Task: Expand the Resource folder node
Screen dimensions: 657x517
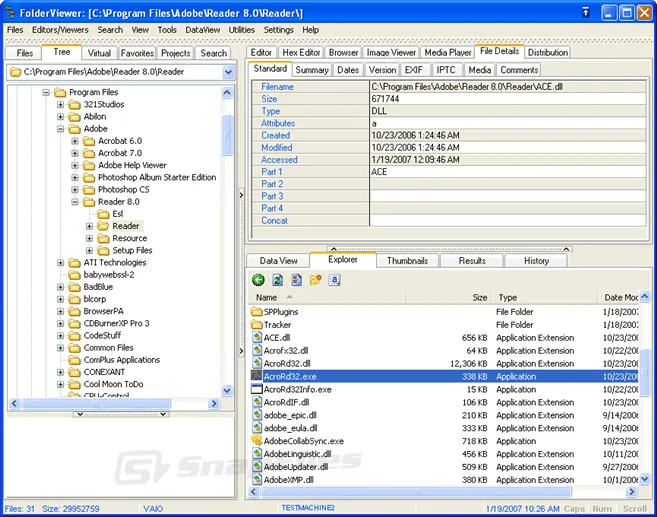Action: pyautogui.click(x=89, y=238)
